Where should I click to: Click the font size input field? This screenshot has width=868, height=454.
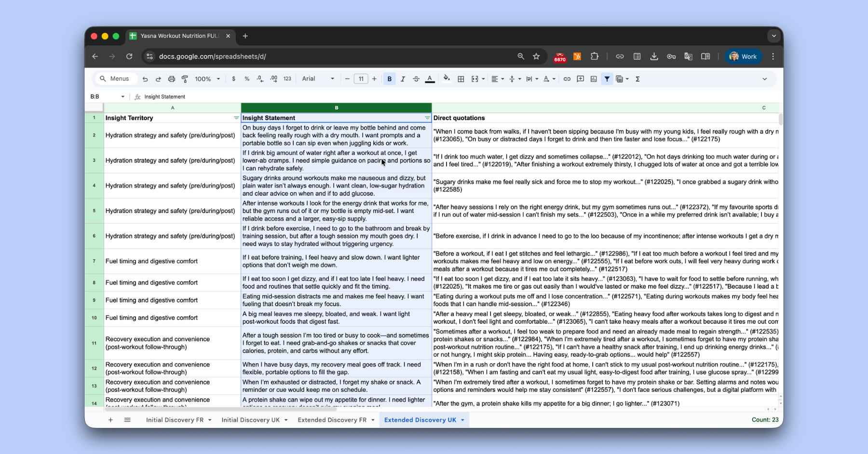click(361, 79)
